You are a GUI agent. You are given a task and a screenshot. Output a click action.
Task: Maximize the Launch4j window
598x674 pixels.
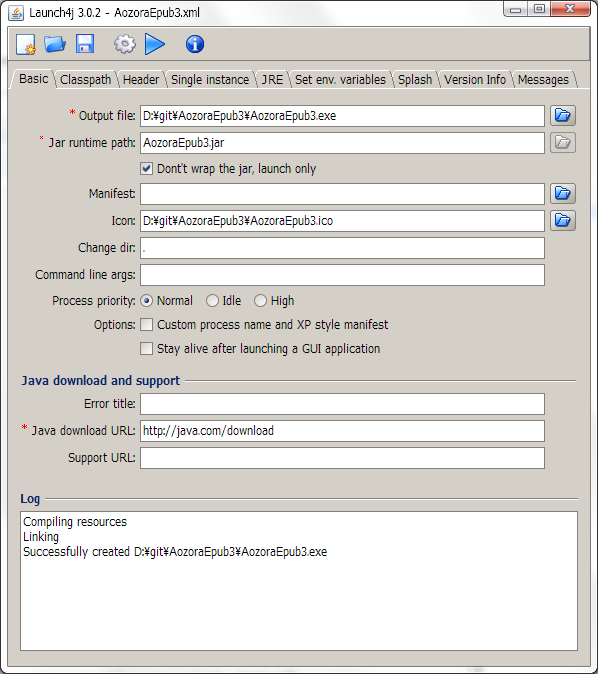[539, 9]
